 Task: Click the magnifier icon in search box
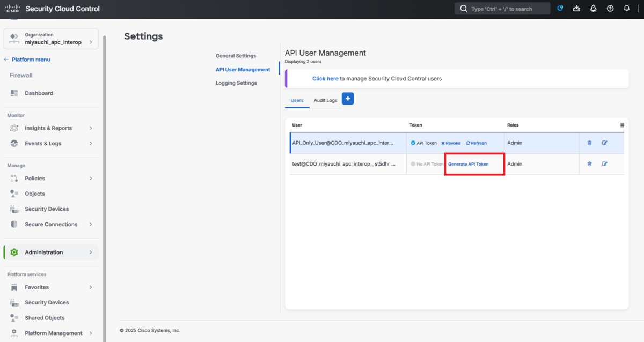point(464,9)
